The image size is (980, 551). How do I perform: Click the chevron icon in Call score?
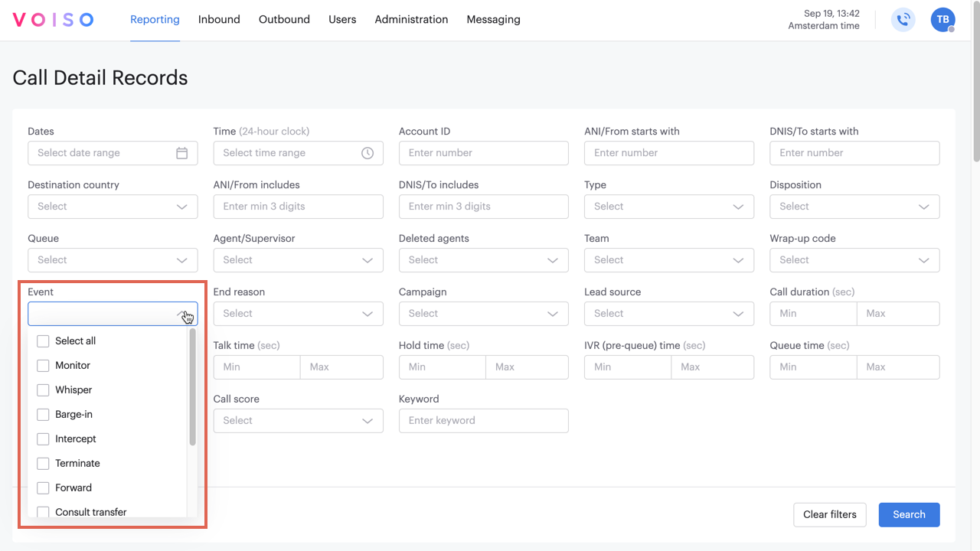pos(367,421)
